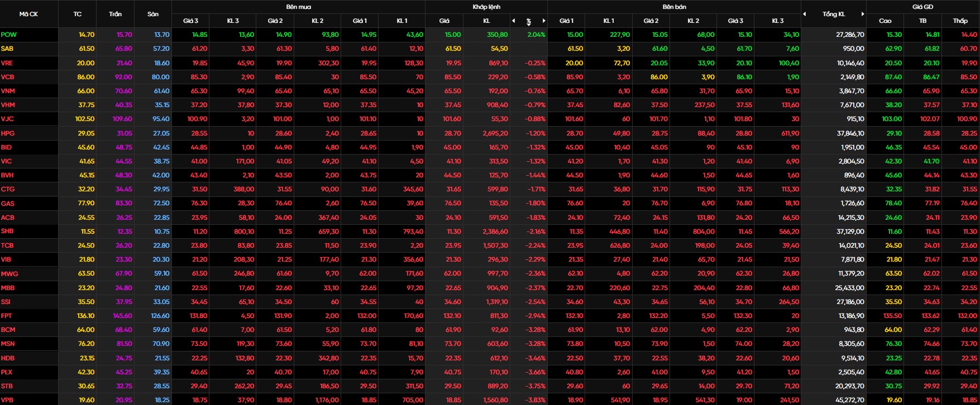Viewport: 980px width, 405px height.
Task: Open the SSI stock symbol
Action: pyautogui.click(x=6, y=302)
